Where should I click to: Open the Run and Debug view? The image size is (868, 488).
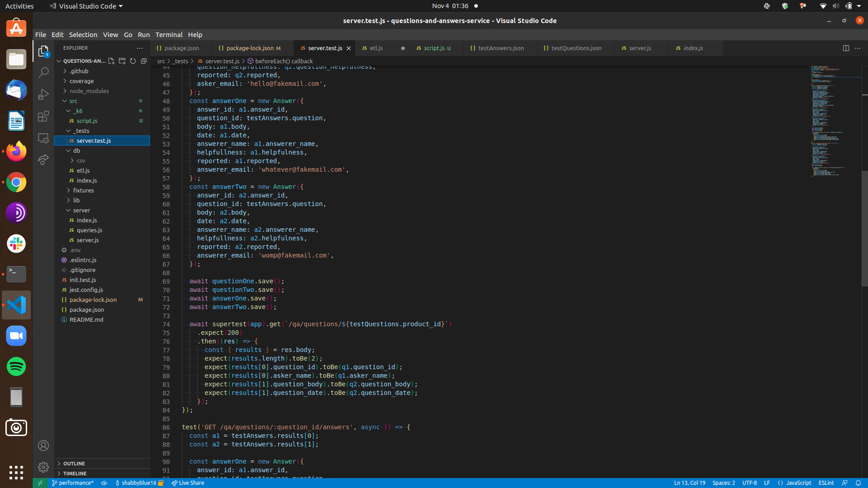click(x=43, y=94)
